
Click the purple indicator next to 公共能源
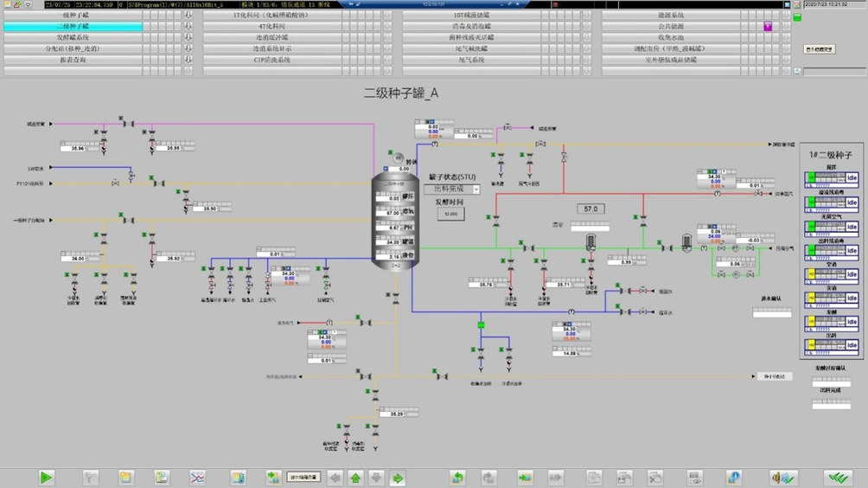767,27
